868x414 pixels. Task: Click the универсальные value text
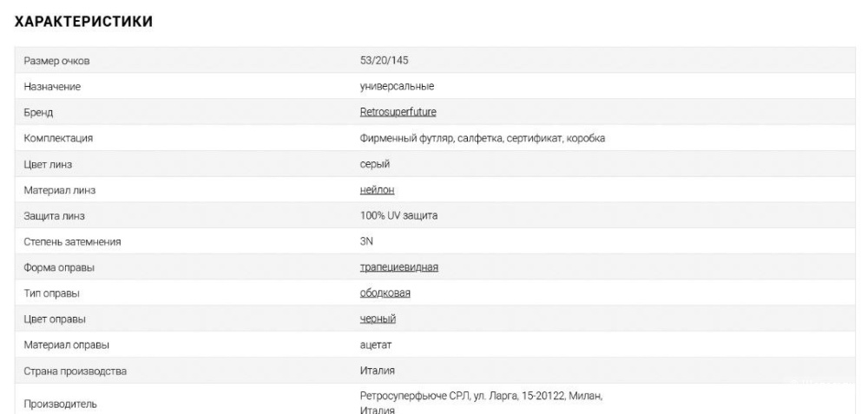397,87
